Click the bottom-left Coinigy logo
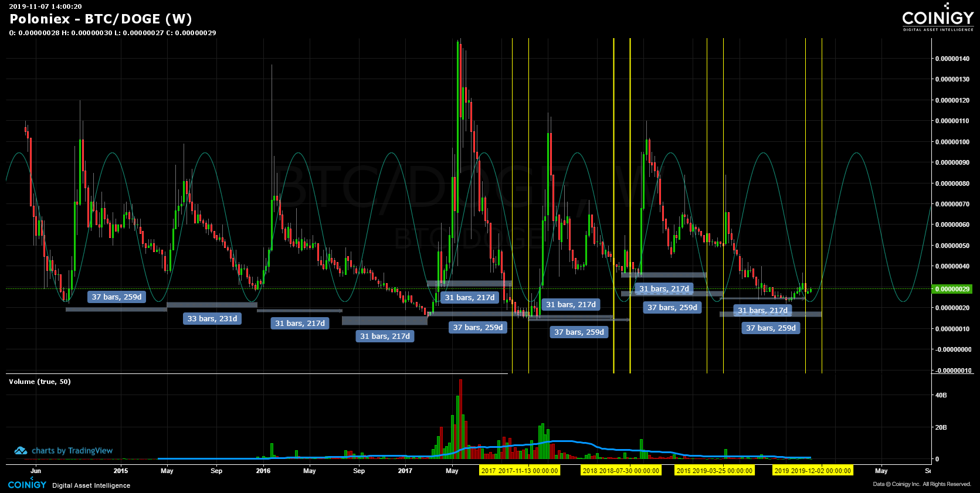The image size is (980, 493). [27, 484]
